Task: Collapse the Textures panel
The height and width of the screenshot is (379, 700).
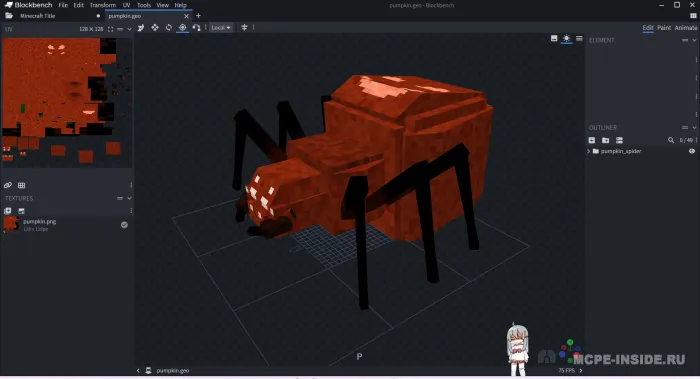Action: click(x=129, y=198)
